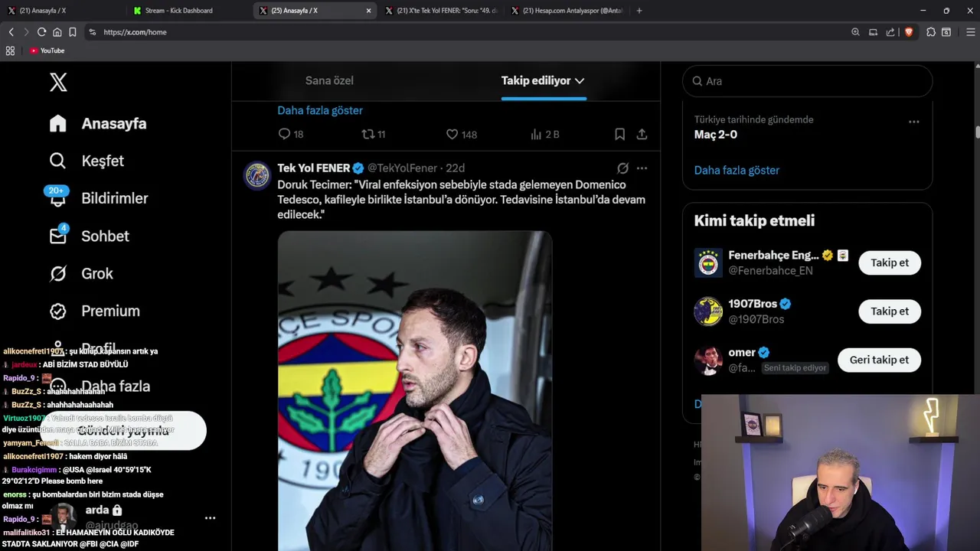Screen dimensions: 980x551
Task: Click the page vertical scrollbar thumb
Action: coord(977,132)
